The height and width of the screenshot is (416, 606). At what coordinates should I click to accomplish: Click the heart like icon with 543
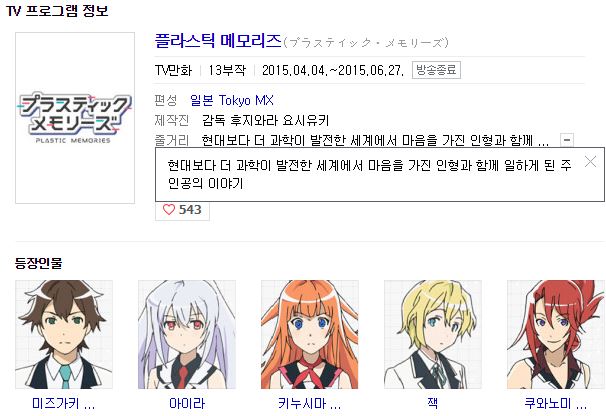coord(169,210)
